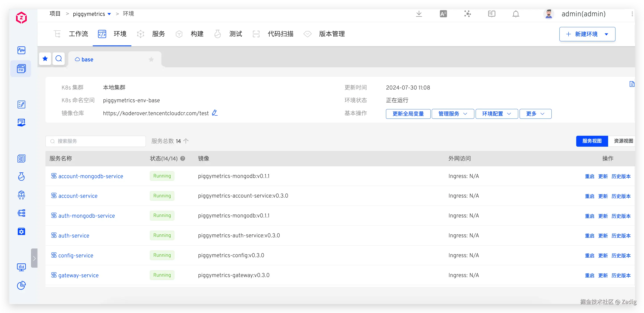Click the 更新全局变量 button
Screen dimensions: 644x313
point(408,114)
